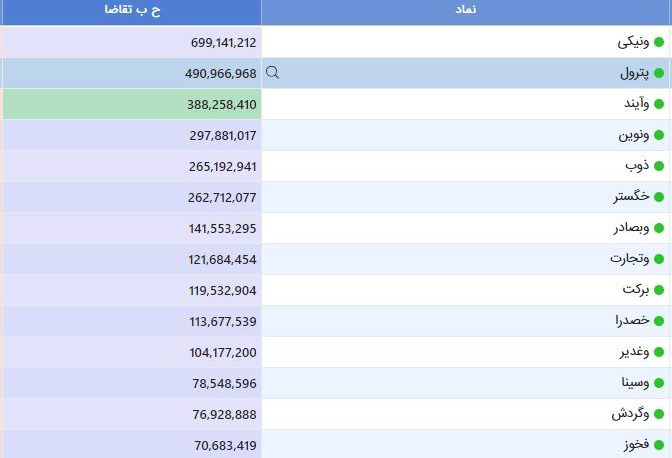Click the green status dot beside برکت

pos(659,290)
